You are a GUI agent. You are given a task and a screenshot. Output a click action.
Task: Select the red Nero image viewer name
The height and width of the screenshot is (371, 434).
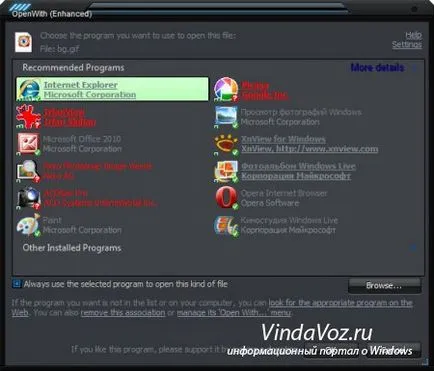tap(98, 166)
